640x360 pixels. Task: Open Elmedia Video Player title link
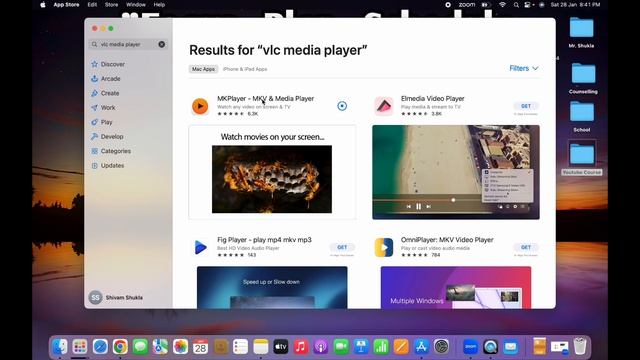pyautogui.click(x=432, y=98)
